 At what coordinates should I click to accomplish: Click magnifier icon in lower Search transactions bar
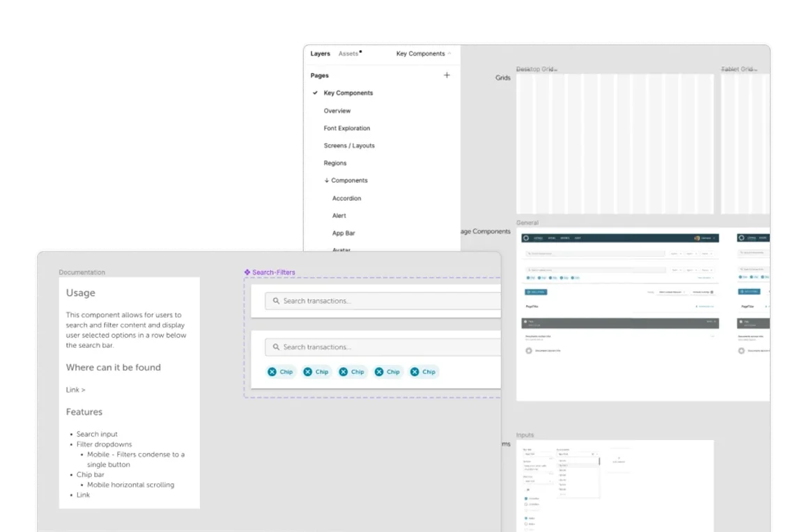[276, 347]
